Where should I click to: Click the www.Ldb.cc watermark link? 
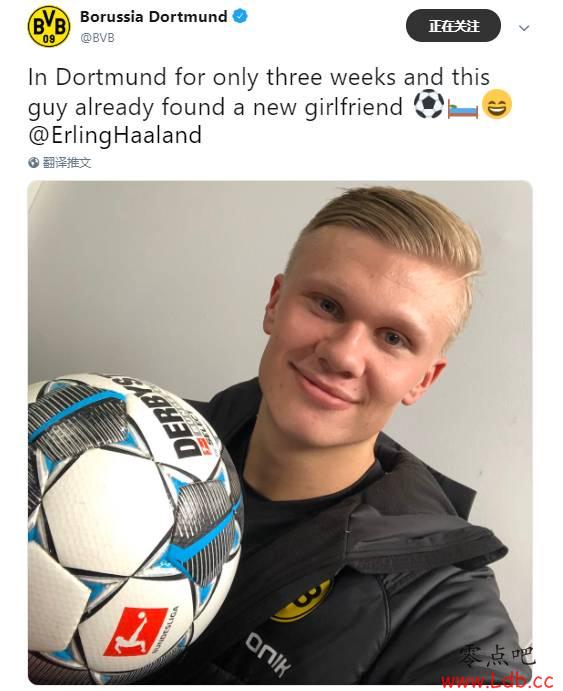point(497,681)
